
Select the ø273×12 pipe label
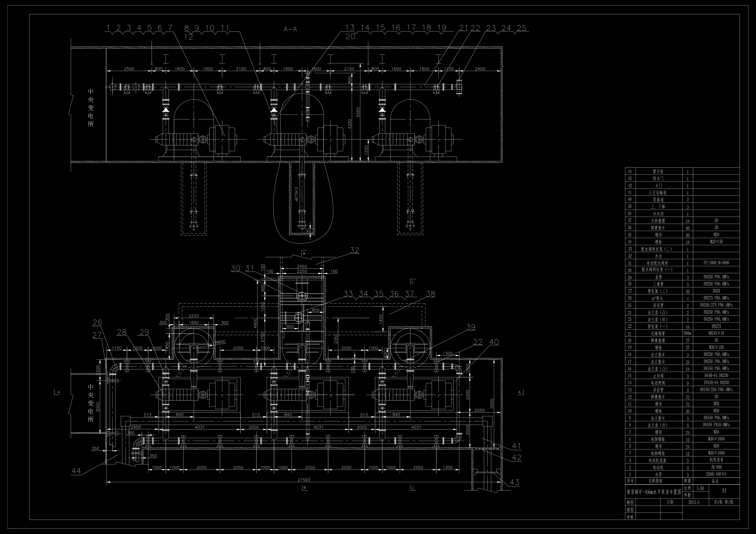[296, 193]
